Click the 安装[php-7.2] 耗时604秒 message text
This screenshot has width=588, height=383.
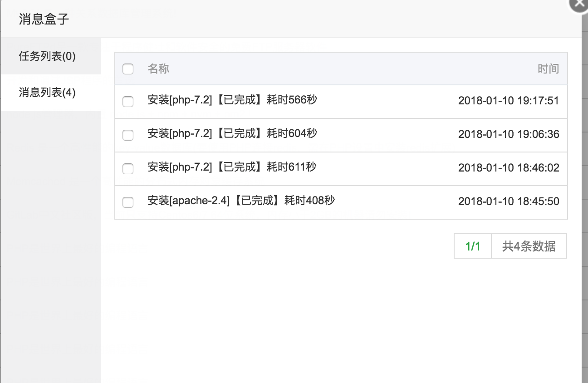coord(232,133)
